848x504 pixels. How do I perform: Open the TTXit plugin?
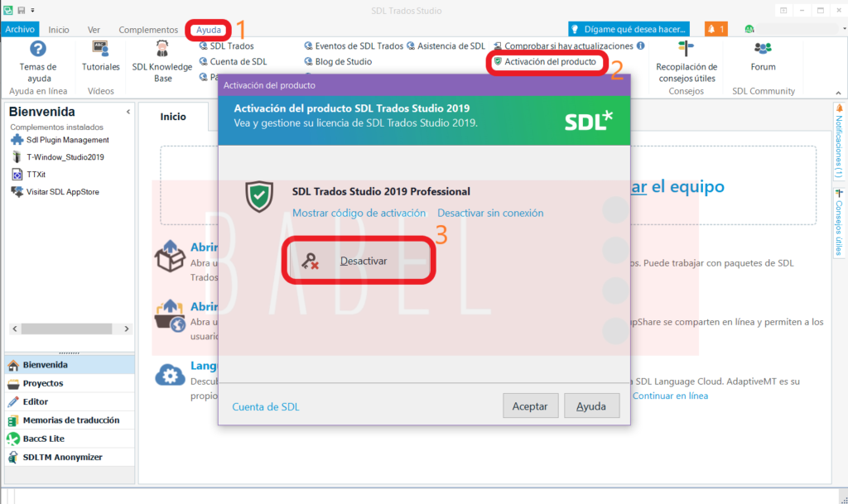coord(28,175)
